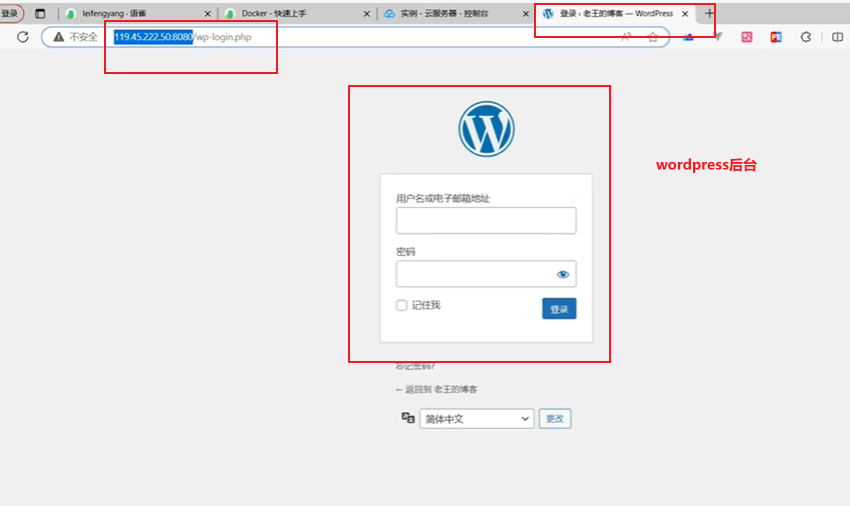Click the red PDF-style extension icon

click(776, 37)
